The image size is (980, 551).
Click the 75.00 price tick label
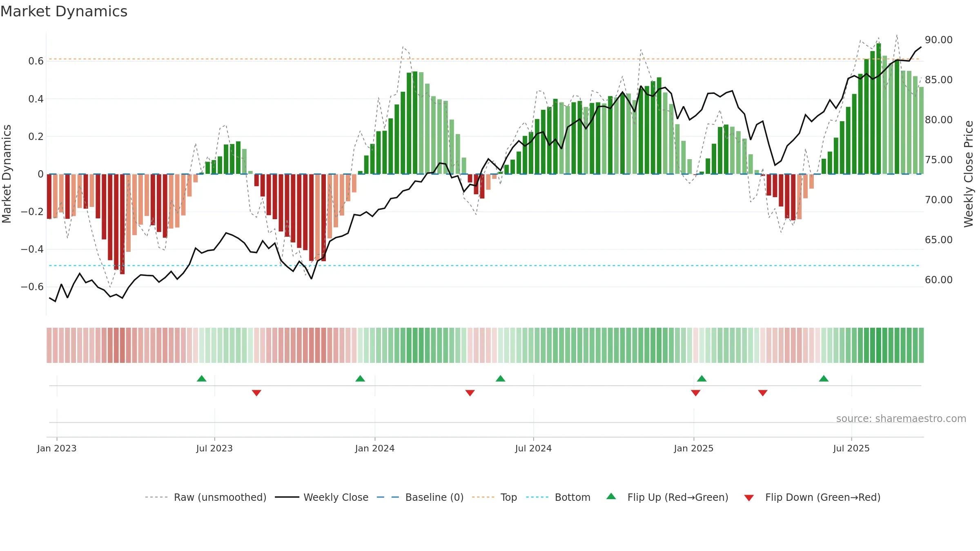[x=939, y=160]
